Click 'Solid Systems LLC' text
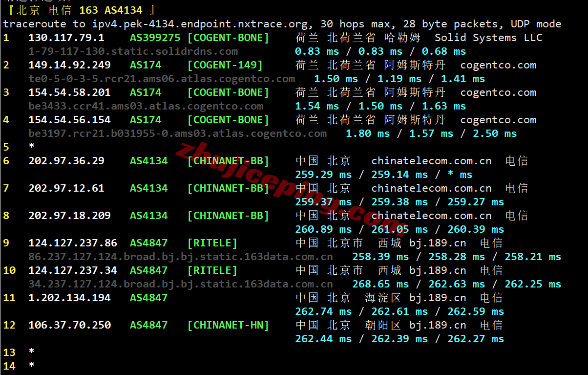This screenshot has width=588, height=375. 488,38
